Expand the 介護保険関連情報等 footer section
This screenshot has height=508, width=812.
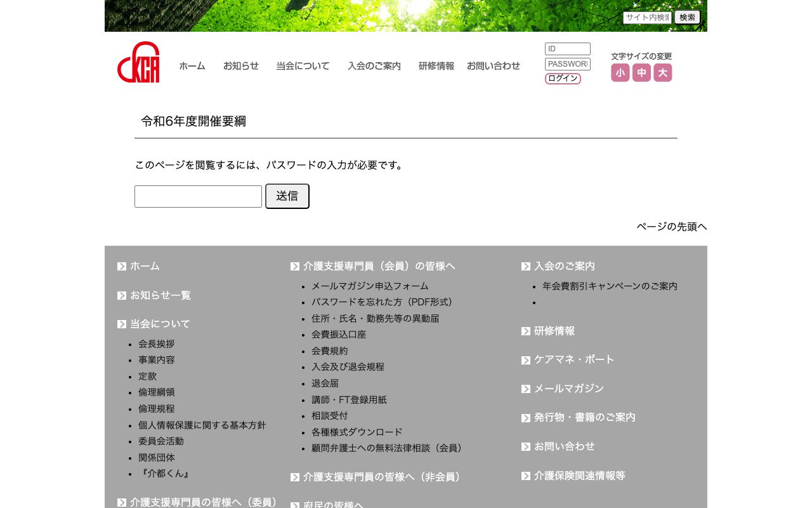click(x=579, y=476)
